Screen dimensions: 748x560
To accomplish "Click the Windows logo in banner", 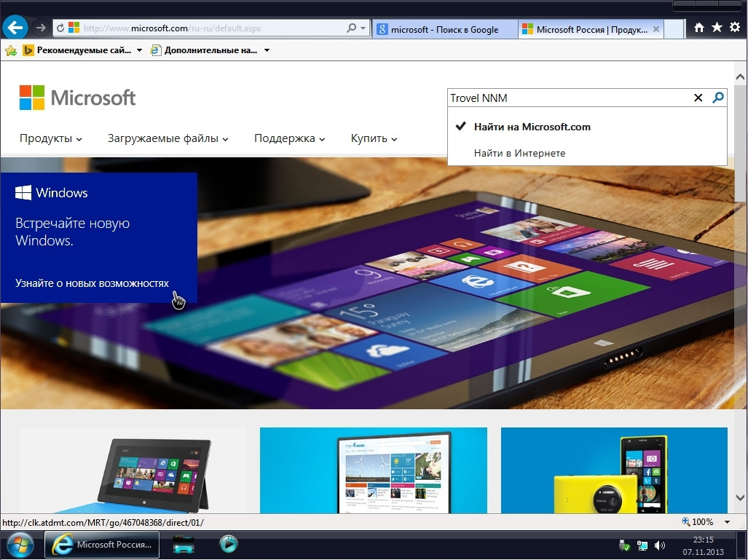I will 52,193.
